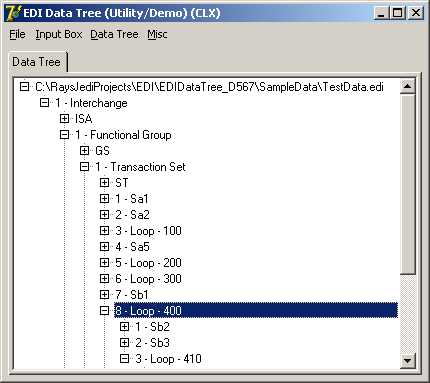The width and height of the screenshot is (430, 383).
Task: Select the '7 - Sb1' tree row
Action: tap(131, 295)
